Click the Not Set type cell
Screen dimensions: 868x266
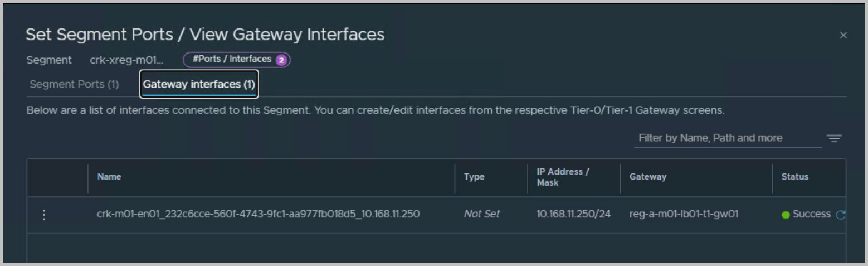pos(481,214)
